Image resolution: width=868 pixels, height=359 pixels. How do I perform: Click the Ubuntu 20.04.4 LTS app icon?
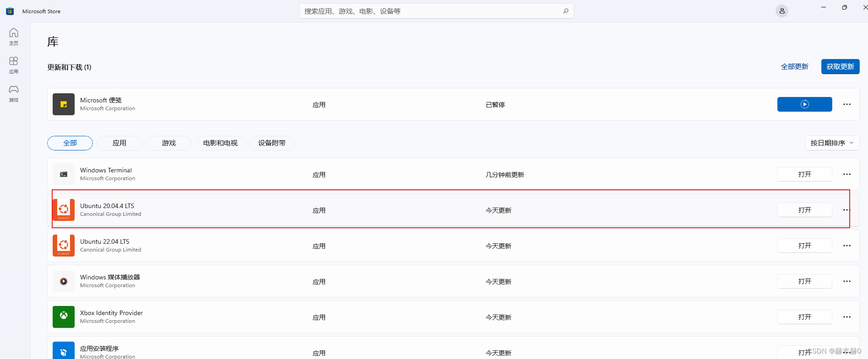[x=64, y=210]
